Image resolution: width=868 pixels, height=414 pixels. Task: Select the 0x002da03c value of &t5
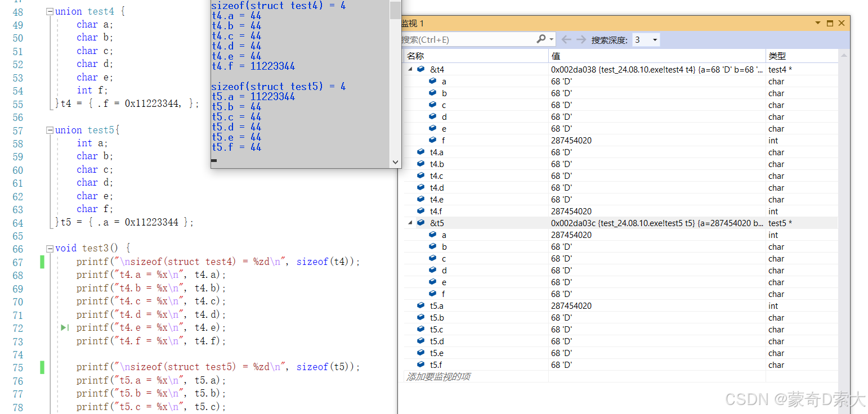coord(657,223)
